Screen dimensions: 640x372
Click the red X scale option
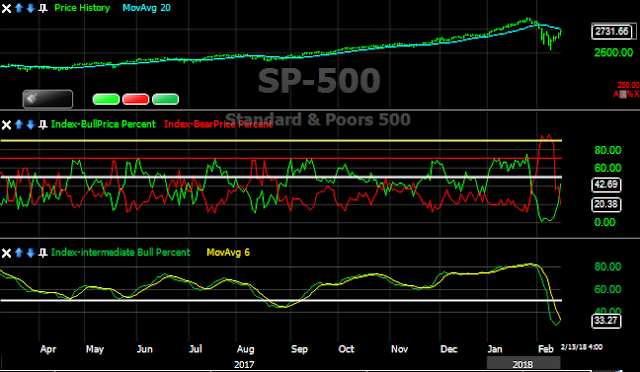[637, 94]
